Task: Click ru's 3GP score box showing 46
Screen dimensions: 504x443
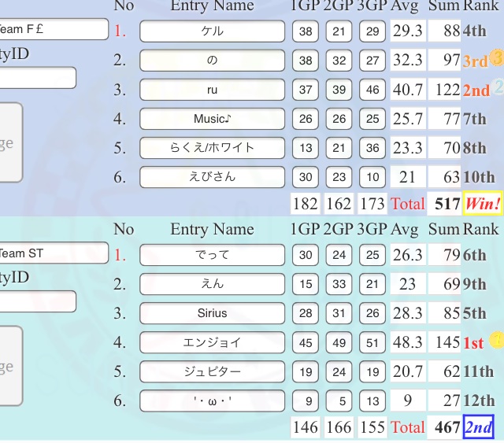Action: (x=372, y=90)
